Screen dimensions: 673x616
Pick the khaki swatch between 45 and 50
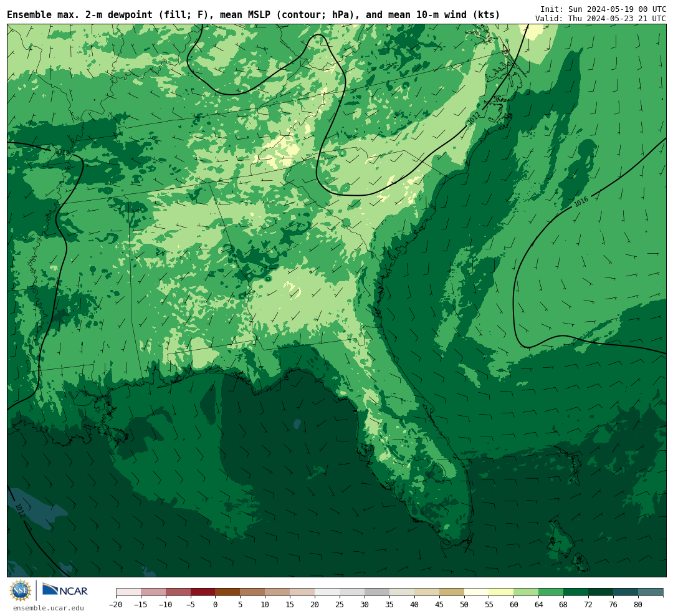[x=452, y=592]
